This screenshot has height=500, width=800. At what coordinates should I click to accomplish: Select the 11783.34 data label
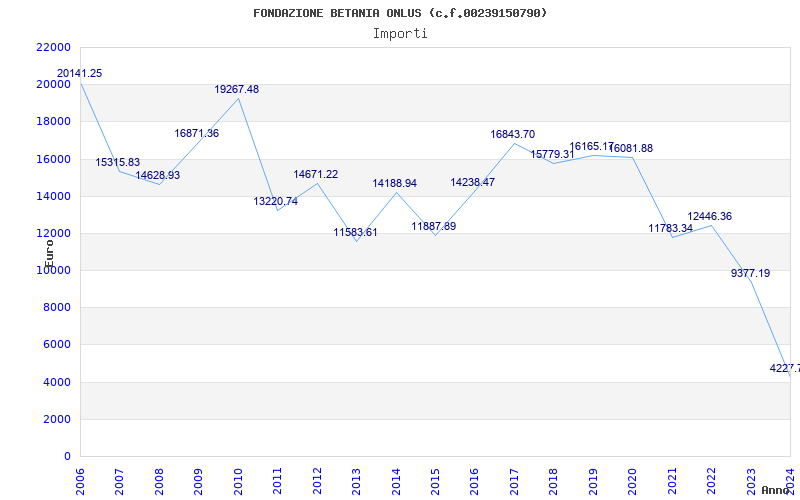(x=671, y=229)
